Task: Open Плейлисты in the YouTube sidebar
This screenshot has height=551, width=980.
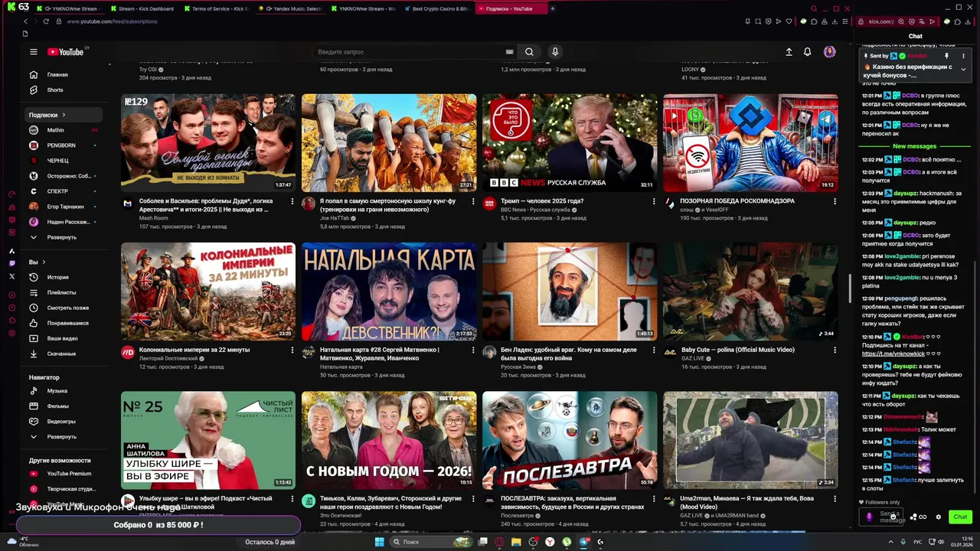Action: click(64, 292)
